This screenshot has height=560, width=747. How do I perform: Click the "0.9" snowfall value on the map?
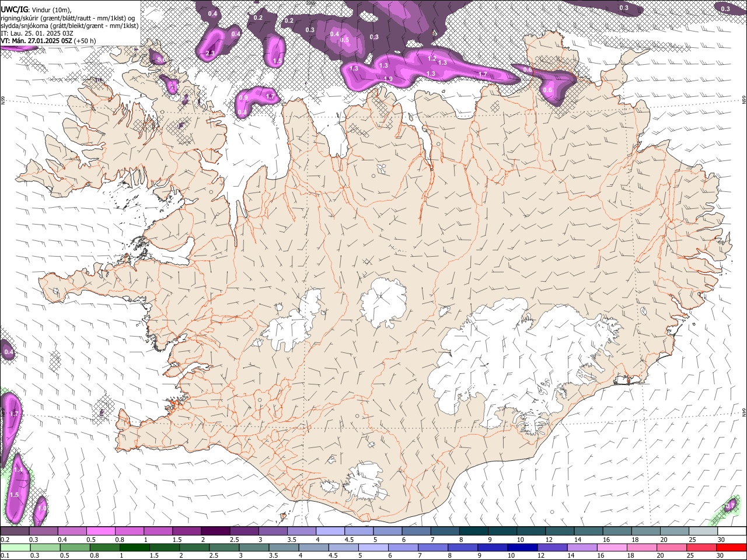point(244,97)
